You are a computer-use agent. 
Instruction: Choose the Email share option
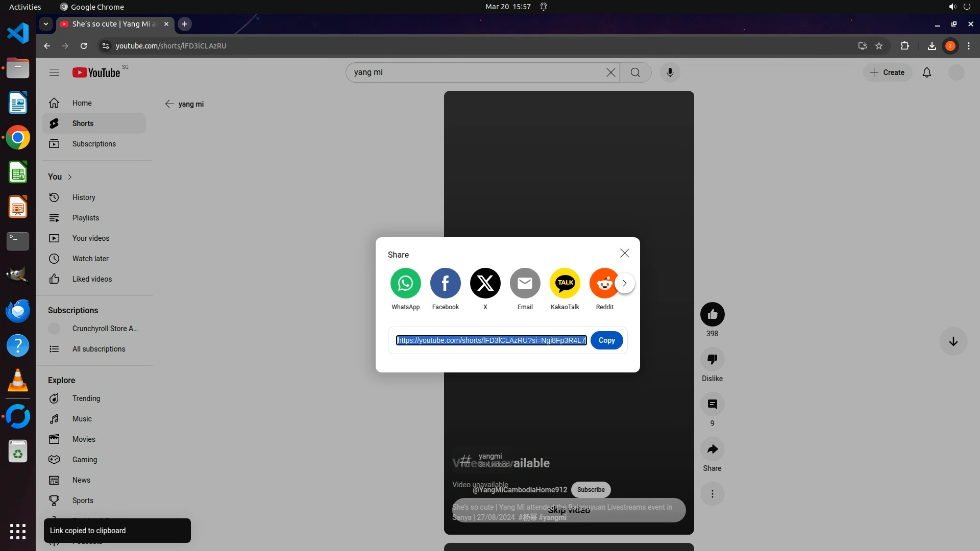525,283
